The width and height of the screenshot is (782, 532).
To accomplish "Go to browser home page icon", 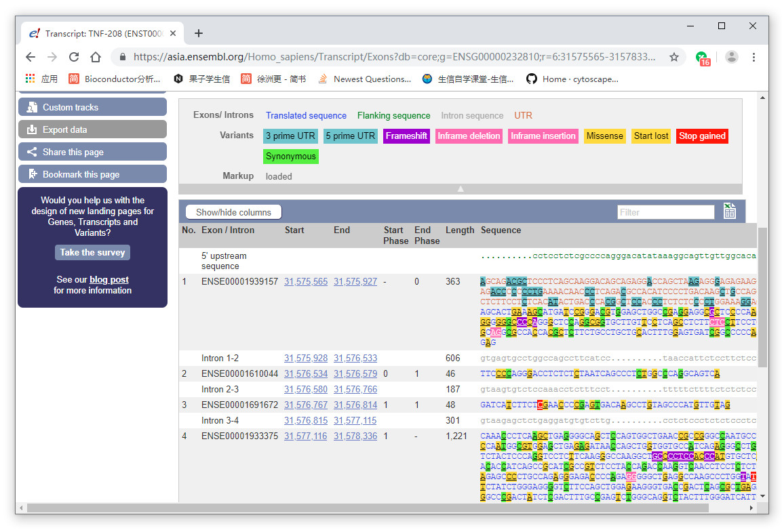I will [96, 57].
